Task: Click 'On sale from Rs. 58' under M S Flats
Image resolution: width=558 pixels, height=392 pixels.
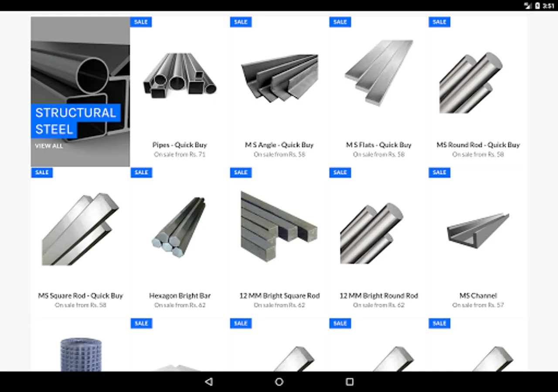Action: (x=379, y=155)
